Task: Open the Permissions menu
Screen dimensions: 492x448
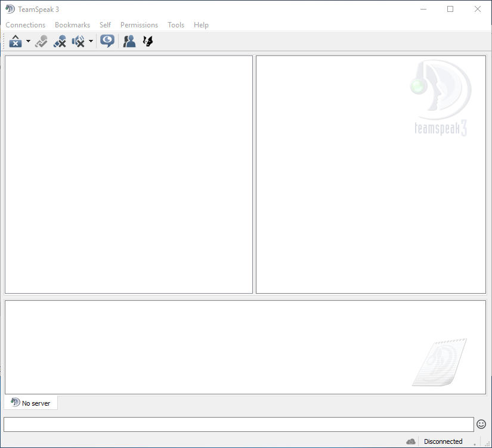Action: click(x=140, y=25)
